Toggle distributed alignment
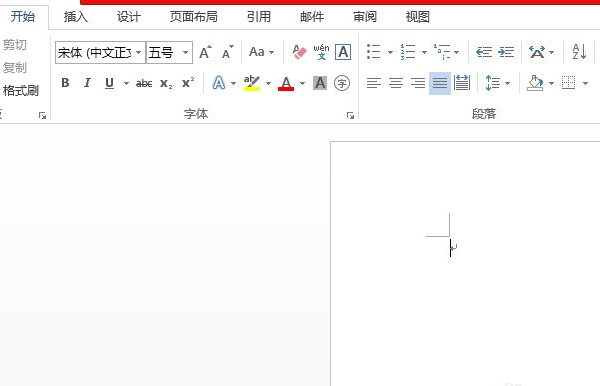 462,83
